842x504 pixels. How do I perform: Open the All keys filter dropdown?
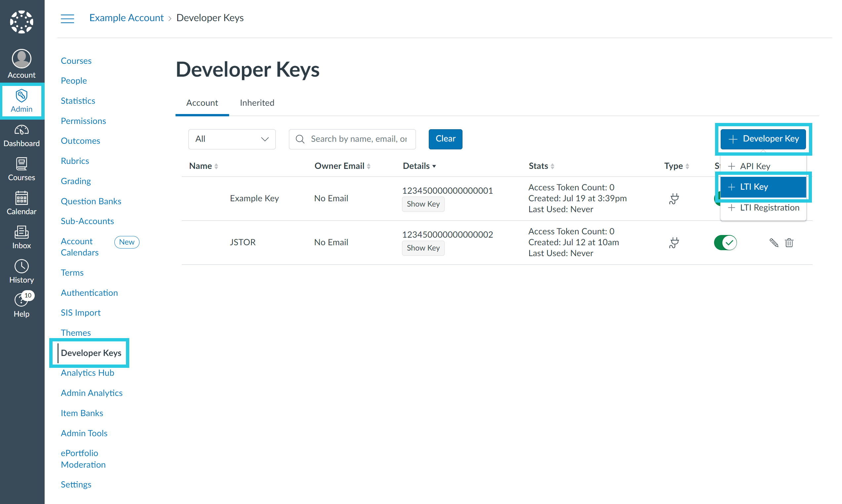(x=232, y=138)
